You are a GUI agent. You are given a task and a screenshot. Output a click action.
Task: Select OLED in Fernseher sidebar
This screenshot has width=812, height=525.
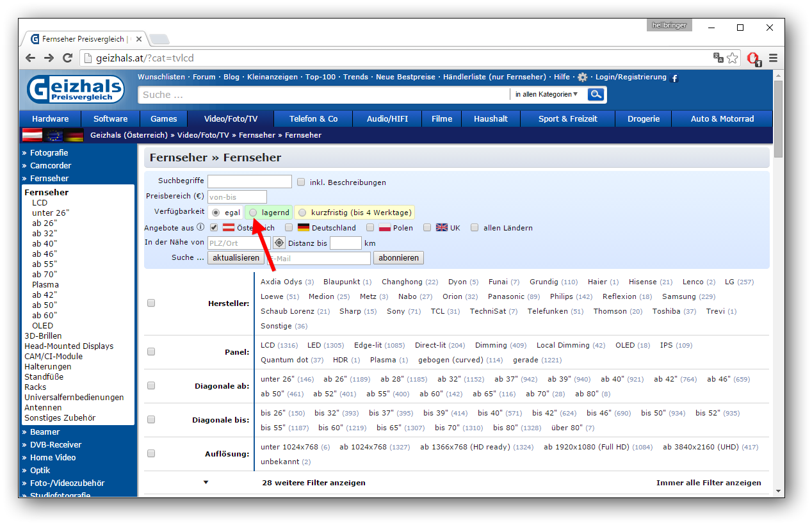pyautogui.click(x=43, y=325)
